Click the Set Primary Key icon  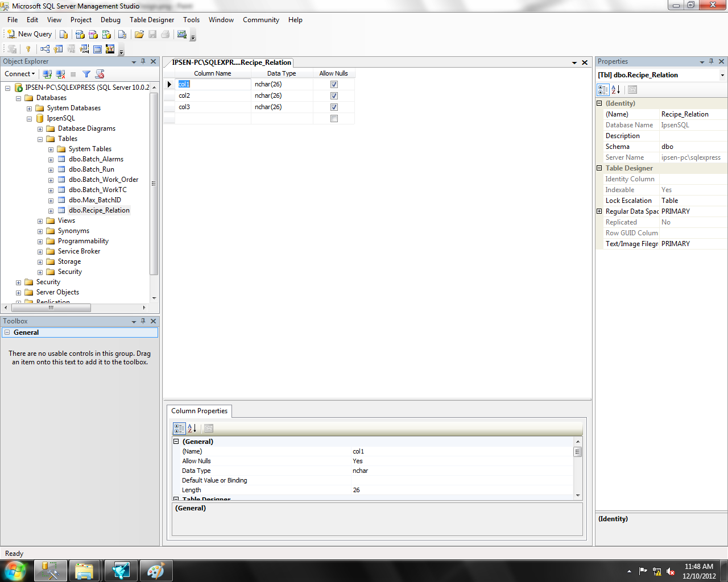[28, 49]
